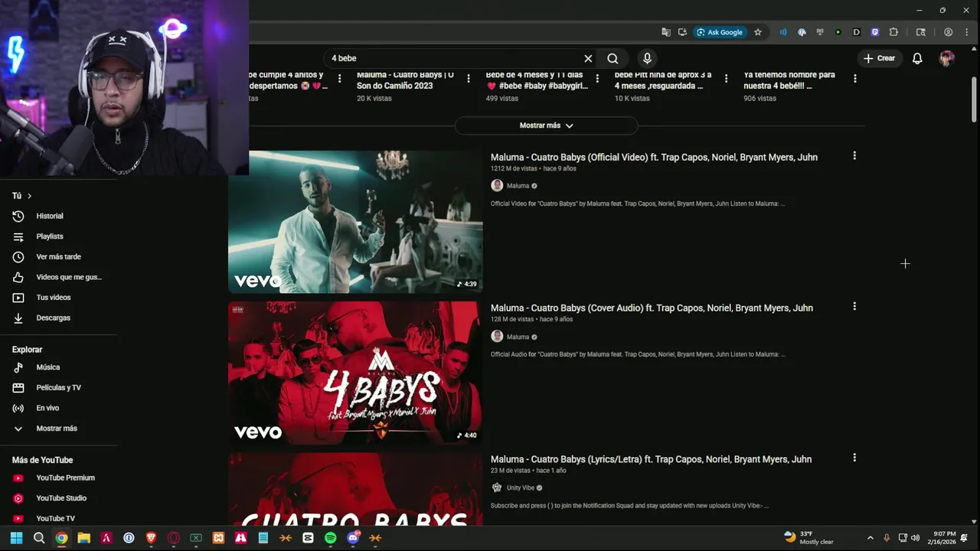Image resolution: width=980 pixels, height=551 pixels.
Task: Open the 4 Babys Cover Audio thumbnail
Action: [355, 373]
